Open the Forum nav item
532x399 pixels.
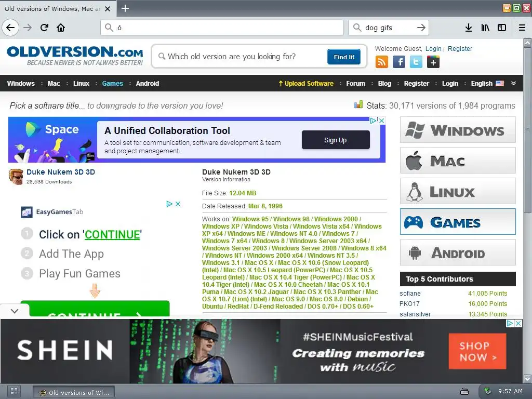coord(355,84)
